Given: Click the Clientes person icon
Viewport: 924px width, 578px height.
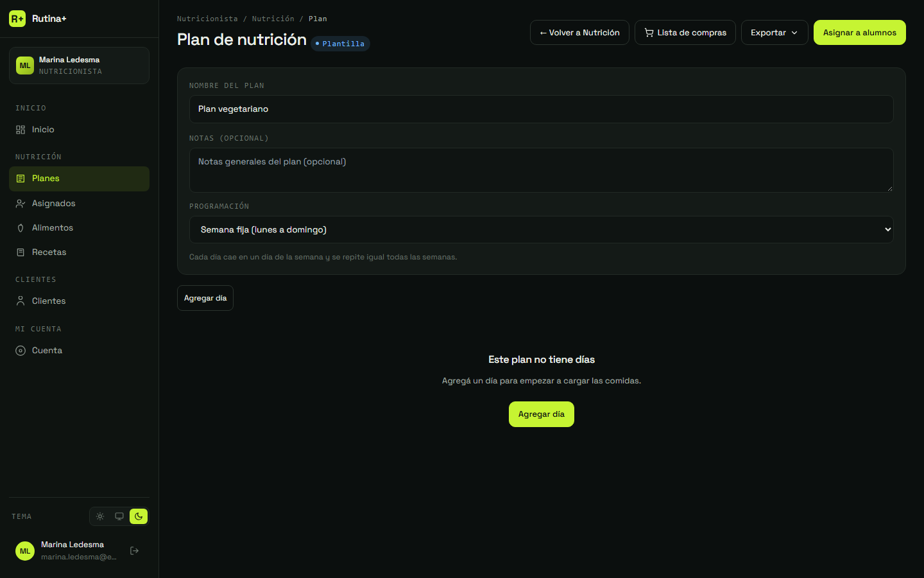Looking at the screenshot, I should click(x=21, y=301).
